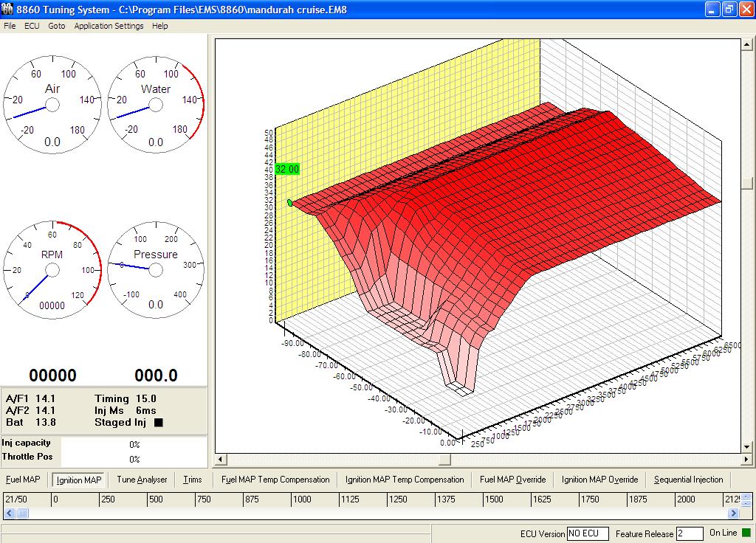The image size is (756, 543).
Task: Click the 8860 app icon in title bar
Action: pyautogui.click(x=7, y=9)
